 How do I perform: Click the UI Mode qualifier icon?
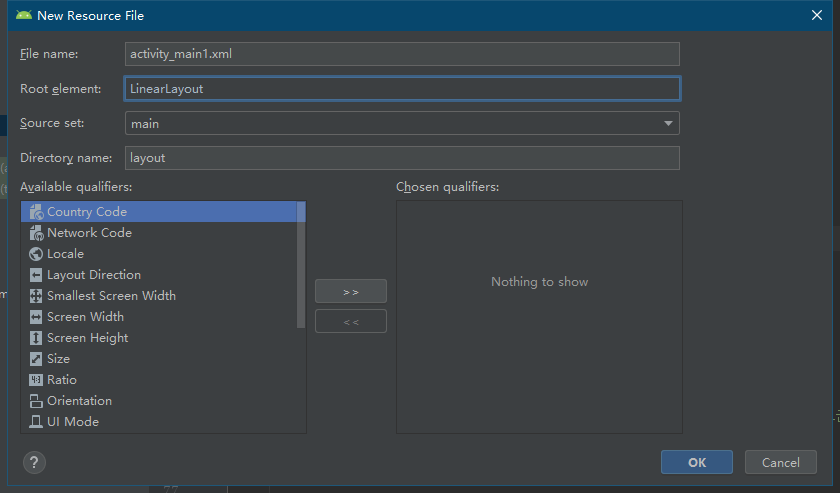coord(36,422)
